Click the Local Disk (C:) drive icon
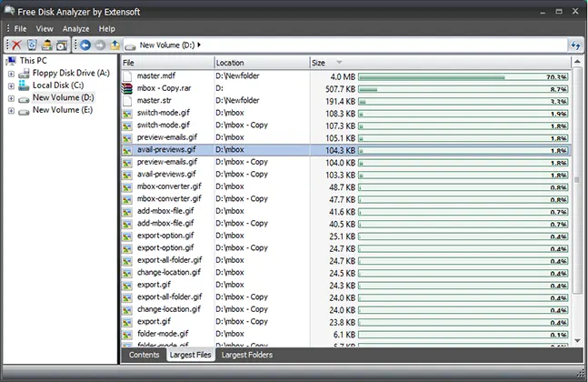The height and width of the screenshot is (382, 588). pyautogui.click(x=24, y=85)
